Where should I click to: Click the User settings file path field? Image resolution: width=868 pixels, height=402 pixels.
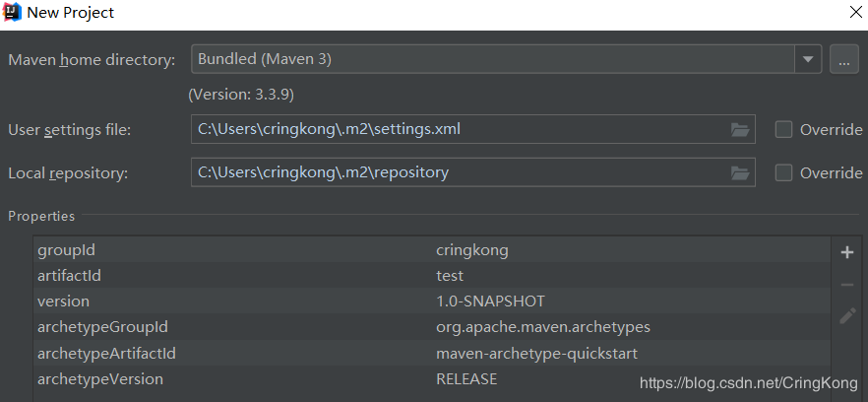click(x=458, y=129)
